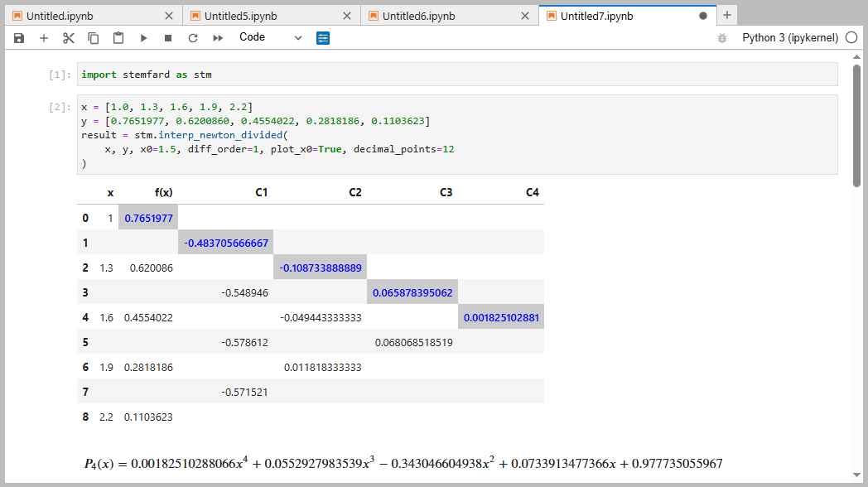This screenshot has width=868, height=487.
Task: Cut the selected cell with scissors icon
Action: pyautogui.click(x=69, y=38)
